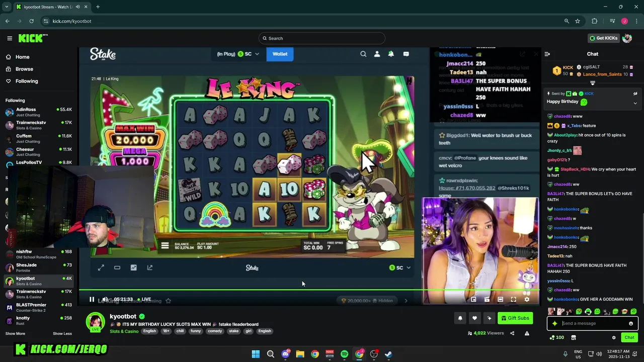Toggle theater mode in player

[500, 299]
